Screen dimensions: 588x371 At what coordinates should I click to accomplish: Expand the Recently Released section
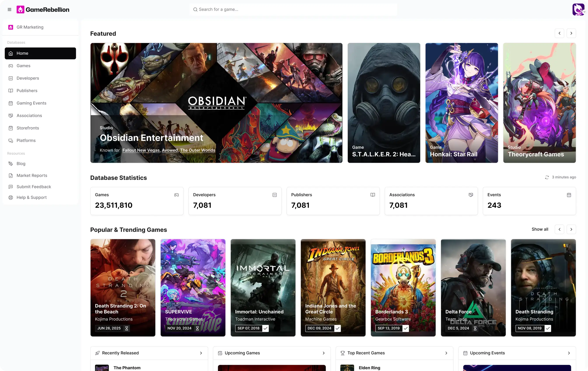pyautogui.click(x=201, y=353)
